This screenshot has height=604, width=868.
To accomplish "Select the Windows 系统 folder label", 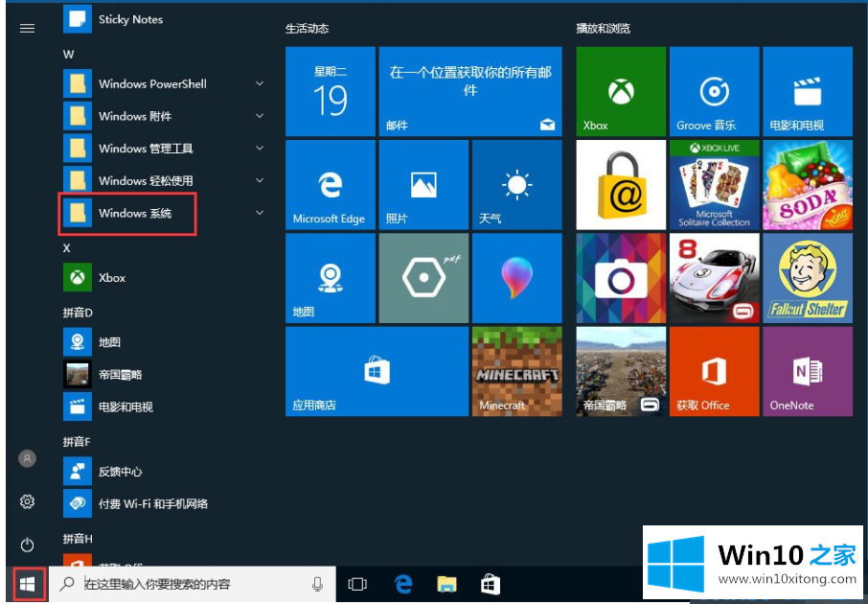I will pyautogui.click(x=135, y=214).
